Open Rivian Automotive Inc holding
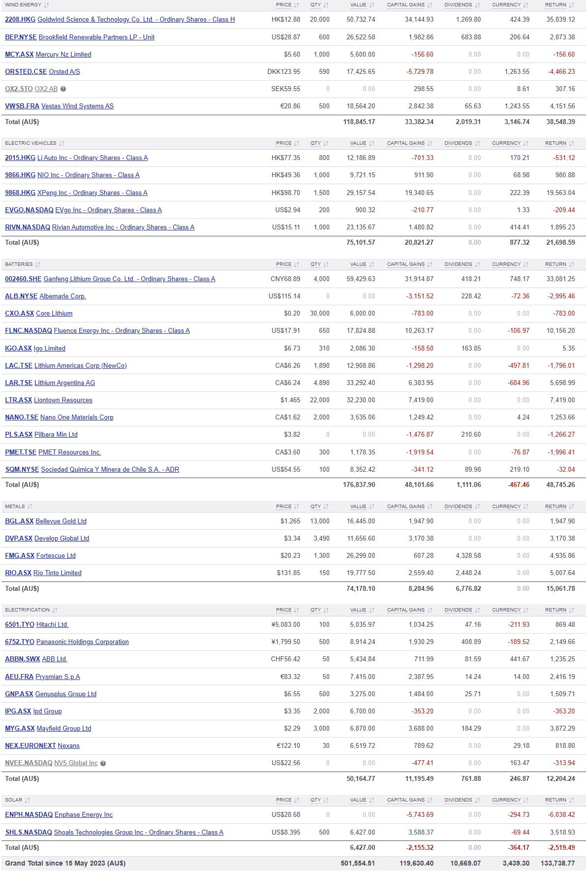 (123, 227)
